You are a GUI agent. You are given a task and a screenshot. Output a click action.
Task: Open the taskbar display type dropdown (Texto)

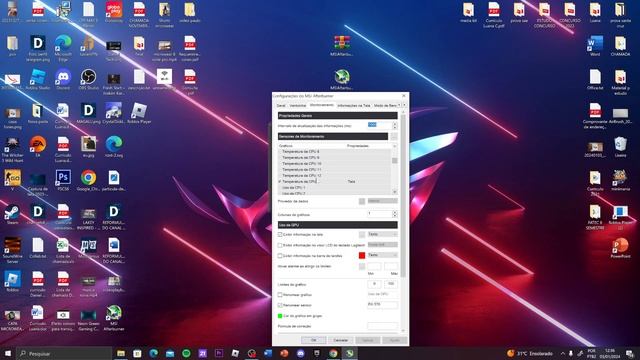pos(382,255)
